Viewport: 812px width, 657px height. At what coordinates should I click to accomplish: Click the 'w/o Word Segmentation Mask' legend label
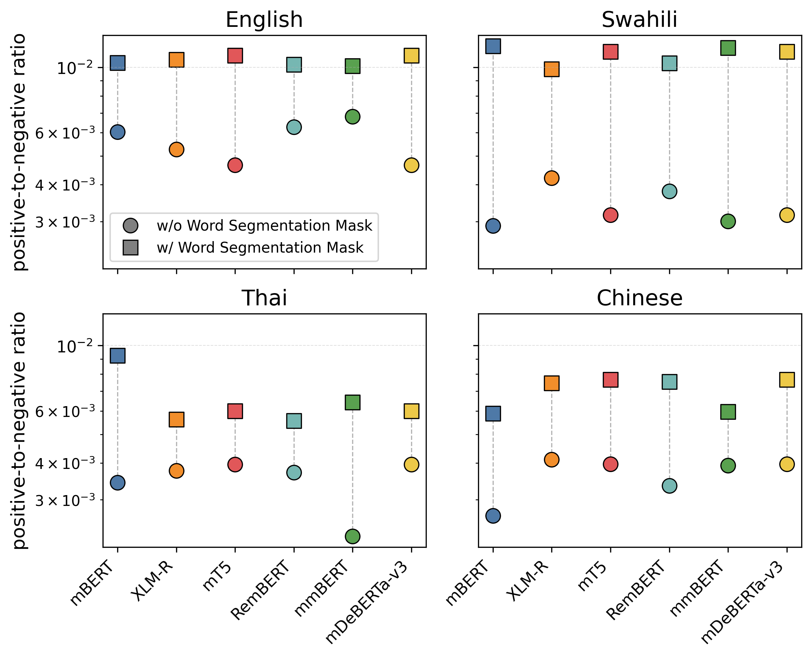[264, 226]
